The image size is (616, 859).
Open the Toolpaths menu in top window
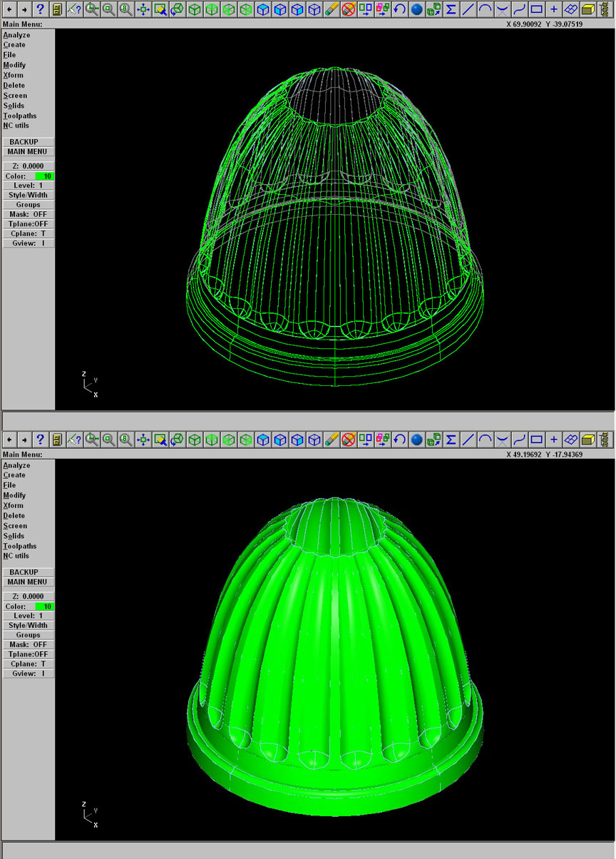click(x=20, y=116)
